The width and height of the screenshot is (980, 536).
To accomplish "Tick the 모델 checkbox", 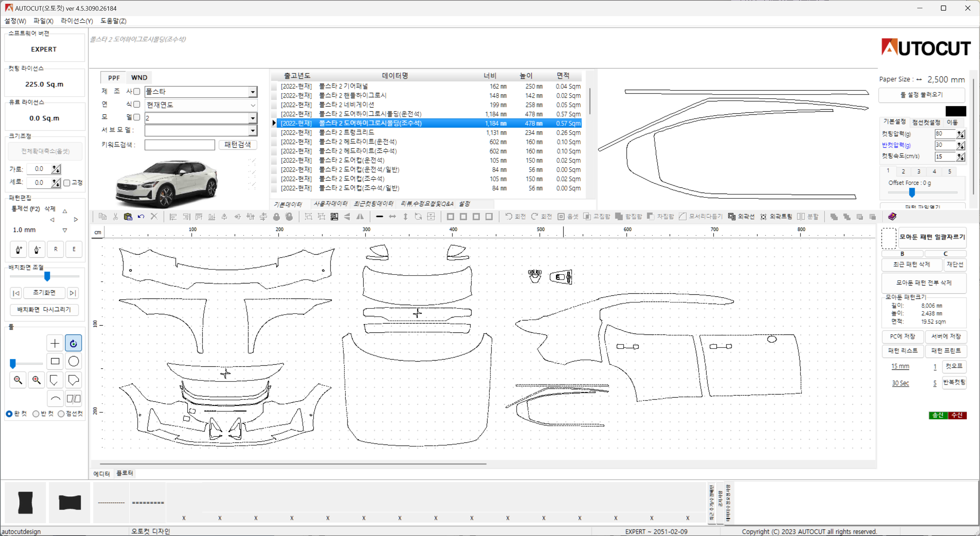I will [x=137, y=117].
